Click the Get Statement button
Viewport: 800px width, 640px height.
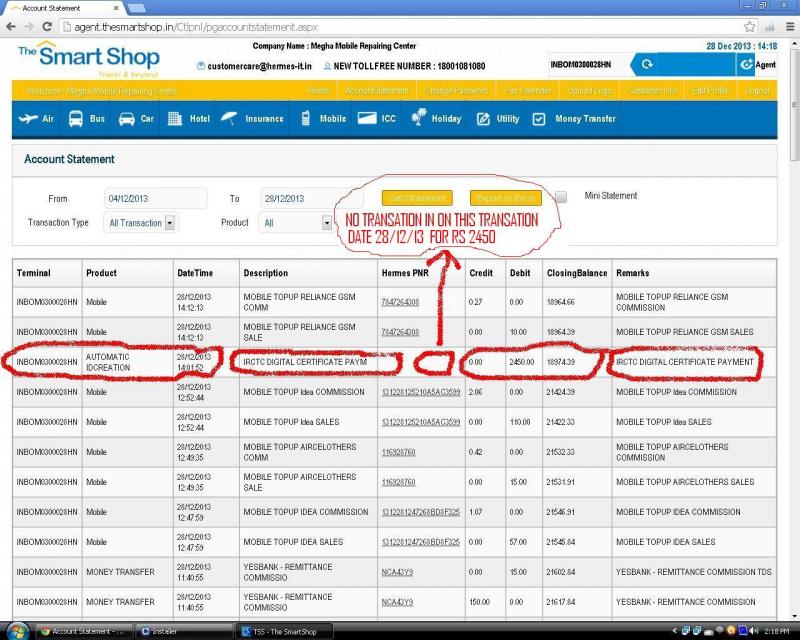[x=417, y=198]
